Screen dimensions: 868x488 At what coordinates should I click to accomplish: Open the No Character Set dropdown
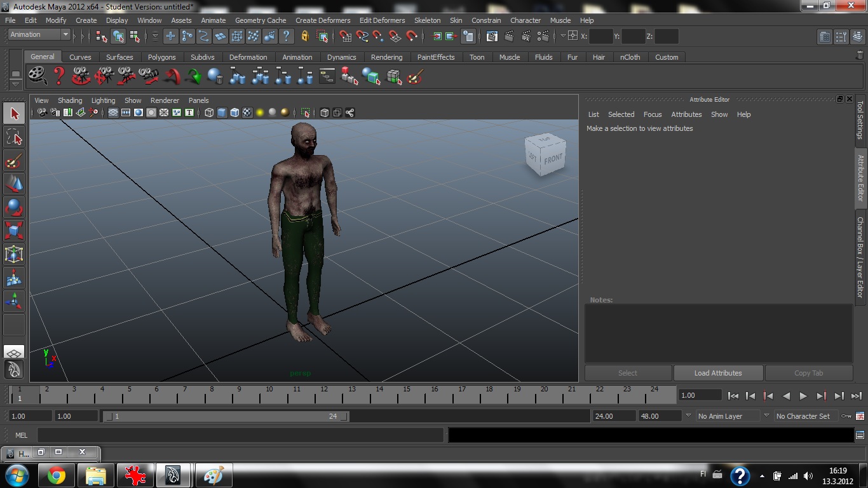(803, 416)
